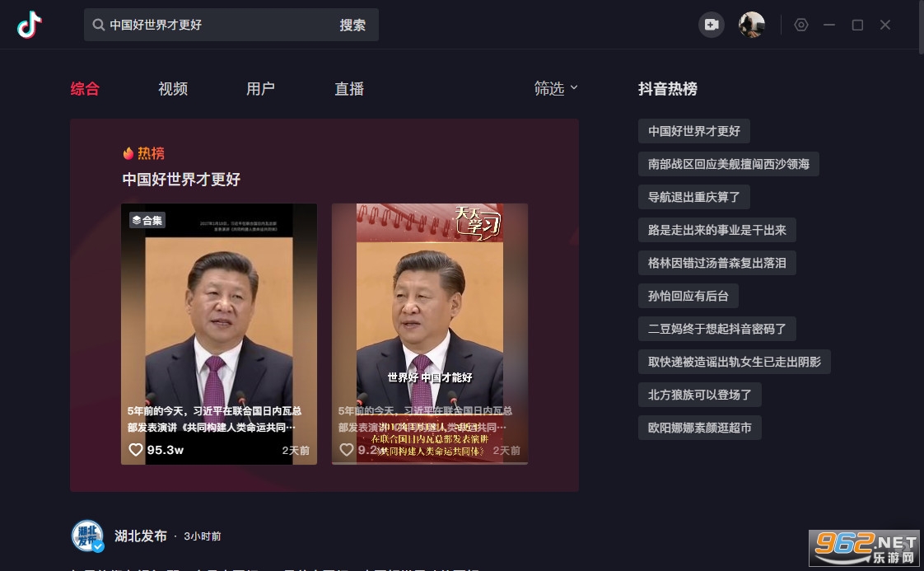The width and height of the screenshot is (924, 571).
Task: Switch to the 综合 tab
Action: tap(85, 88)
